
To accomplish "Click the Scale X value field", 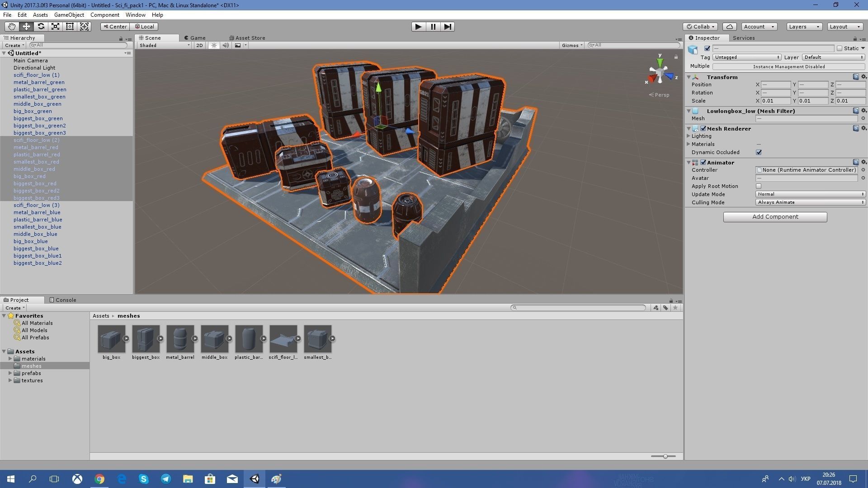I will [776, 101].
